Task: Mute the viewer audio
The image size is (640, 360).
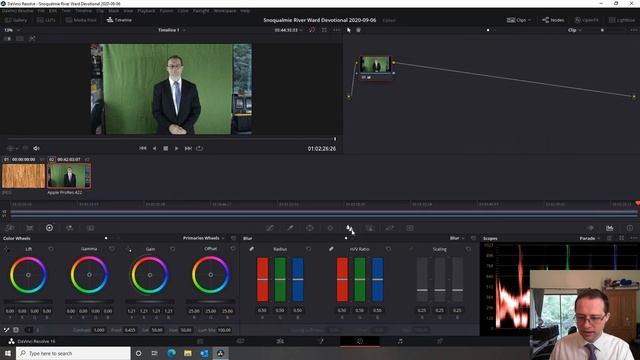Action: [36, 148]
